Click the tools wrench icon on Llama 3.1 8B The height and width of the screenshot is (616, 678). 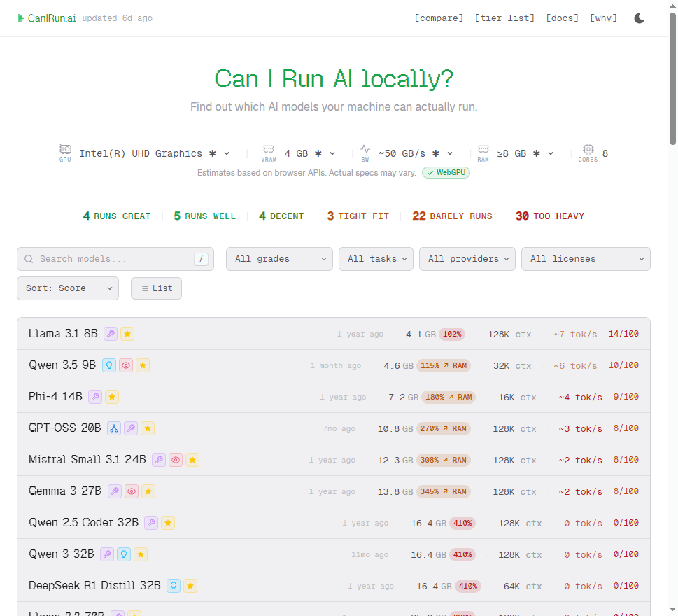point(110,334)
